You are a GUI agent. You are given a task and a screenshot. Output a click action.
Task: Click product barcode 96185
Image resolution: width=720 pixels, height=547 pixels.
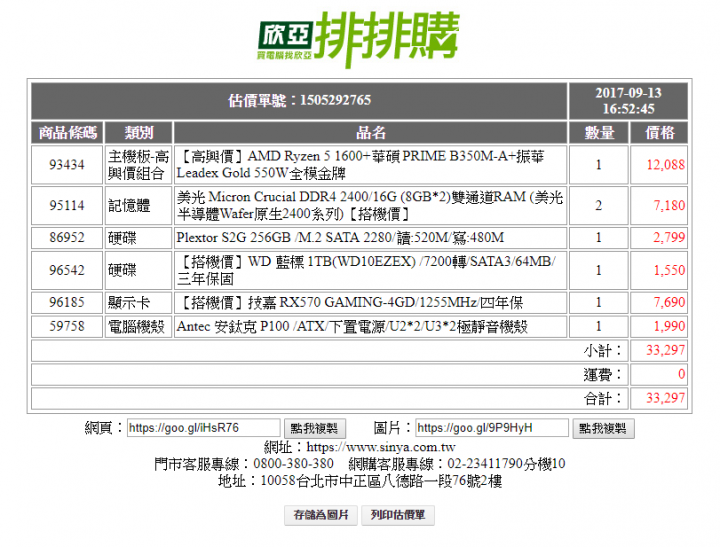[67, 302]
